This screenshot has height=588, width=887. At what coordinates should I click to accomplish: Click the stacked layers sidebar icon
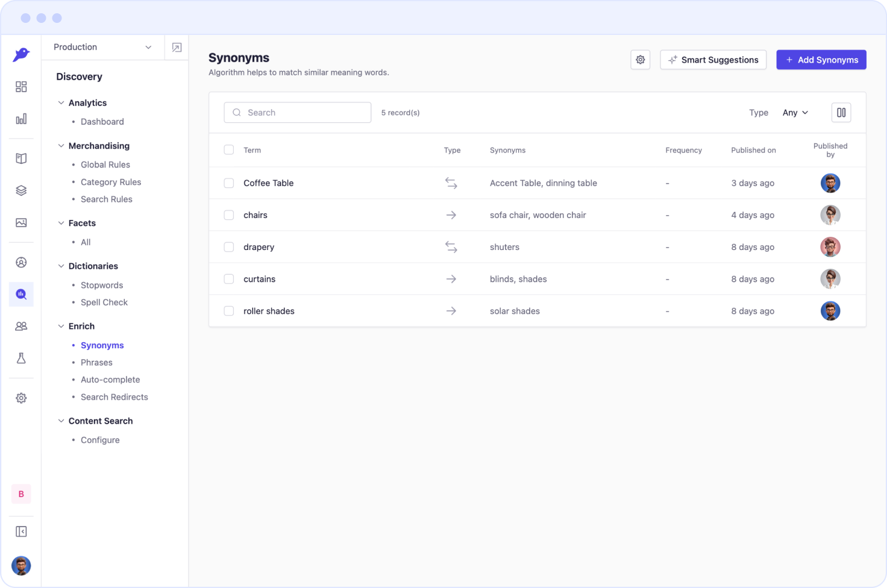21,190
